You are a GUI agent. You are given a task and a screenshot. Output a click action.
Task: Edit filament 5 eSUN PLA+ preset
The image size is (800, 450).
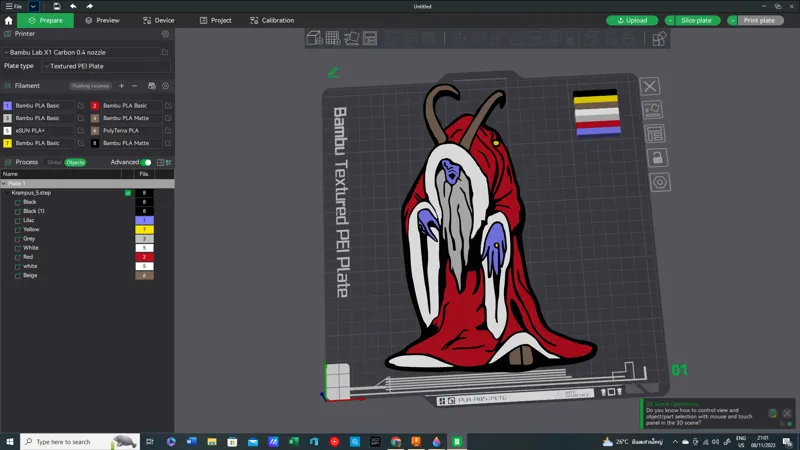pyautogui.click(x=81, y=131)
